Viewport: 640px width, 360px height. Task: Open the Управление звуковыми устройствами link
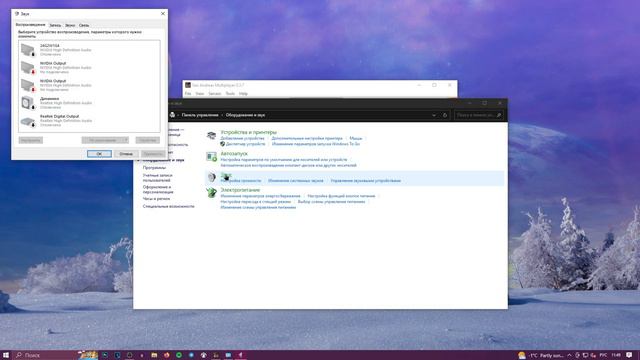[x=366, y=180]
